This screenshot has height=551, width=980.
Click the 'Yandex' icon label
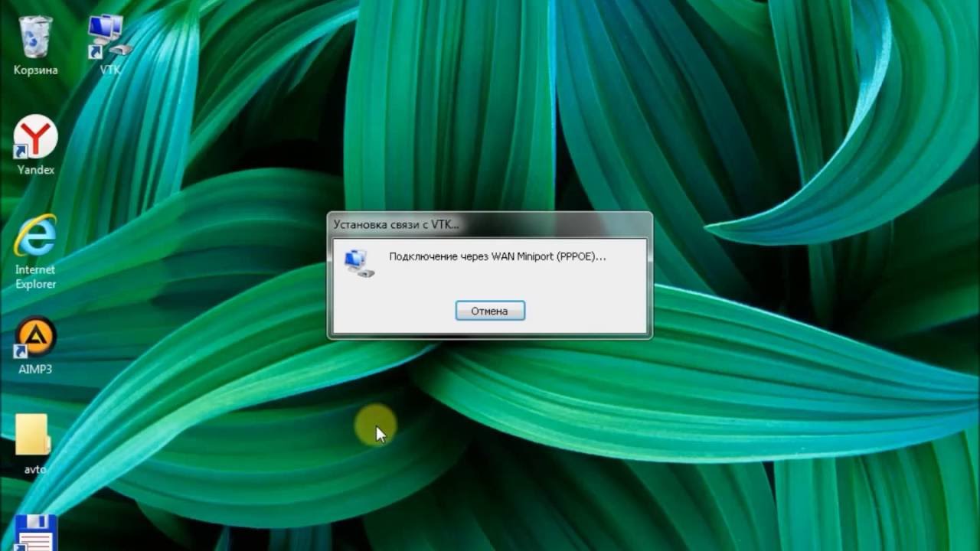pyautogui.click(x=35, y=170)
